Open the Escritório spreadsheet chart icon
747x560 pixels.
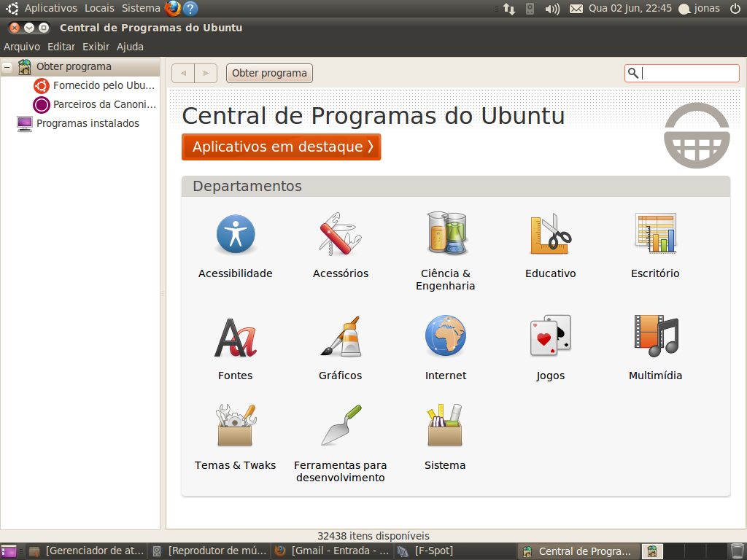656,233
